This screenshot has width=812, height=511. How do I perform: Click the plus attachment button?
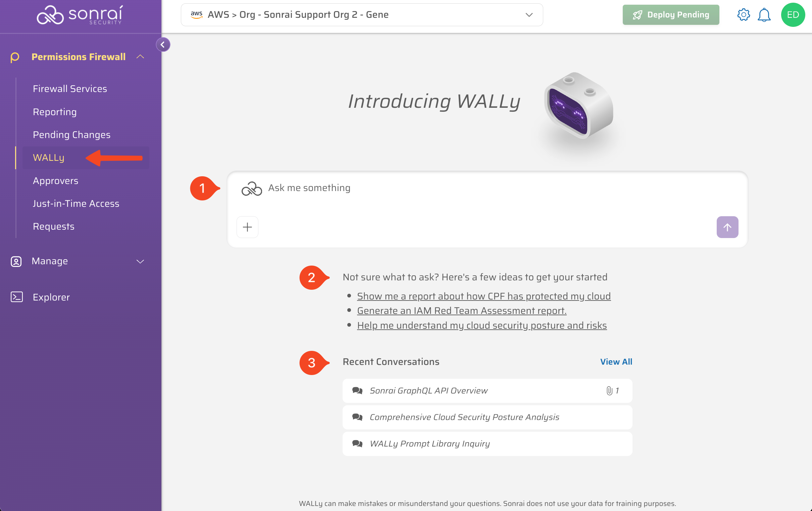click(x=247, y=227)
